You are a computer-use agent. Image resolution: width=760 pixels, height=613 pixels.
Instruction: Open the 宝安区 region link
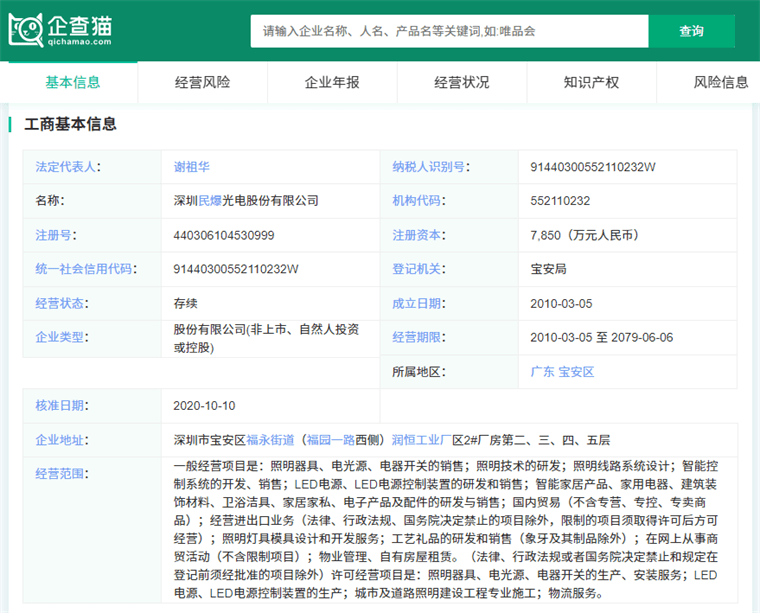[x=576, y=371]
